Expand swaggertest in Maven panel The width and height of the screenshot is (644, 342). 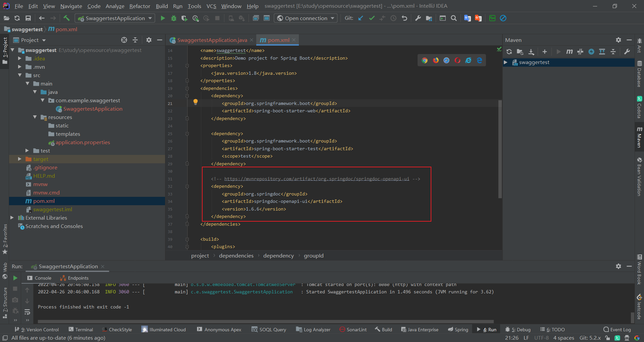[505, 62]
